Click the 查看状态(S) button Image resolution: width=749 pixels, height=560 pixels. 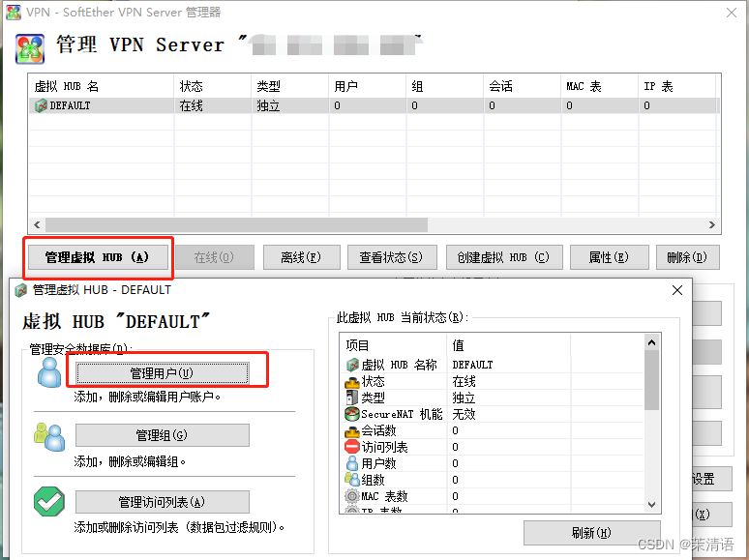(x=392, y=257)
